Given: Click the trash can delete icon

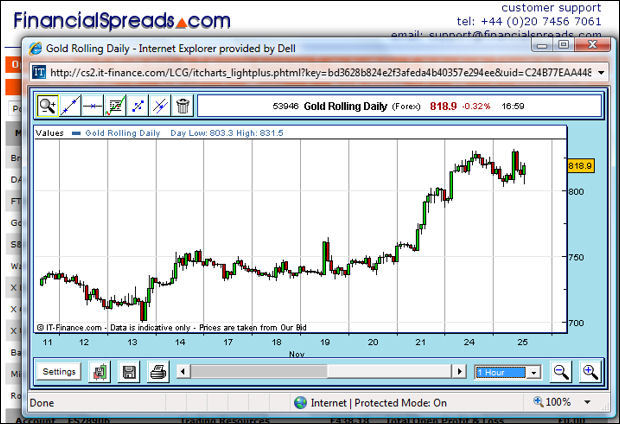Looking at the screenshot, I should [182, 106].
